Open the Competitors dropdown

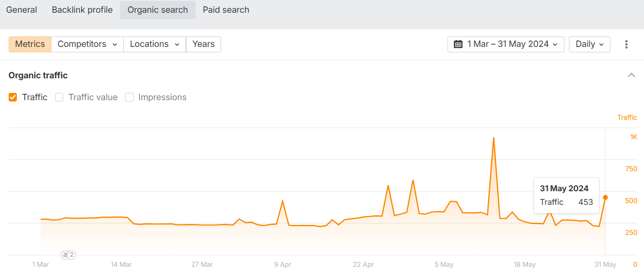coord(87,44)
